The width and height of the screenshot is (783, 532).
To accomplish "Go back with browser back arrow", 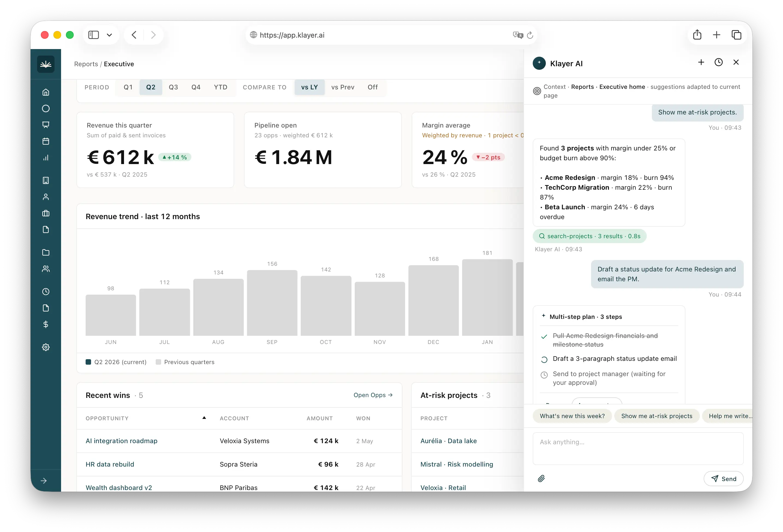I will (x=134, y=35).
